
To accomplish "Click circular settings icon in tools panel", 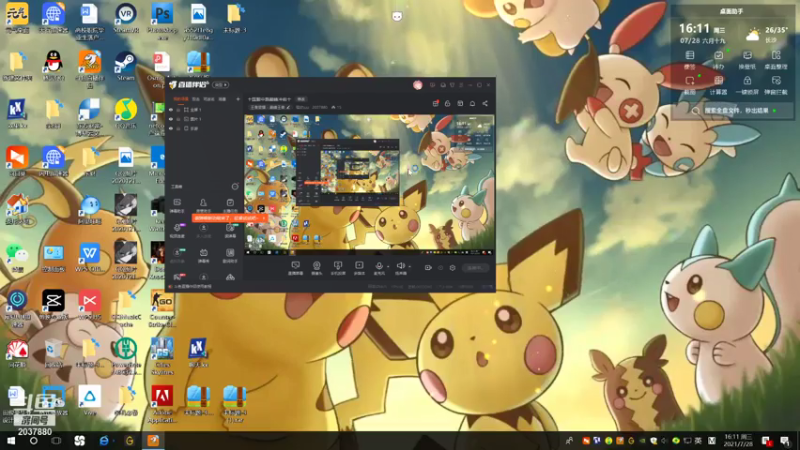I will 235,187.
